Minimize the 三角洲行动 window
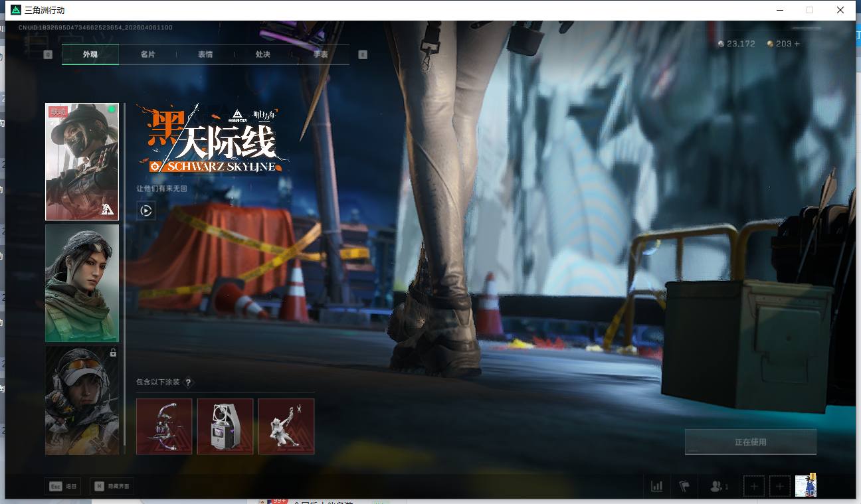The height and width of the screenshot is (504, 861). click(779, 10)
